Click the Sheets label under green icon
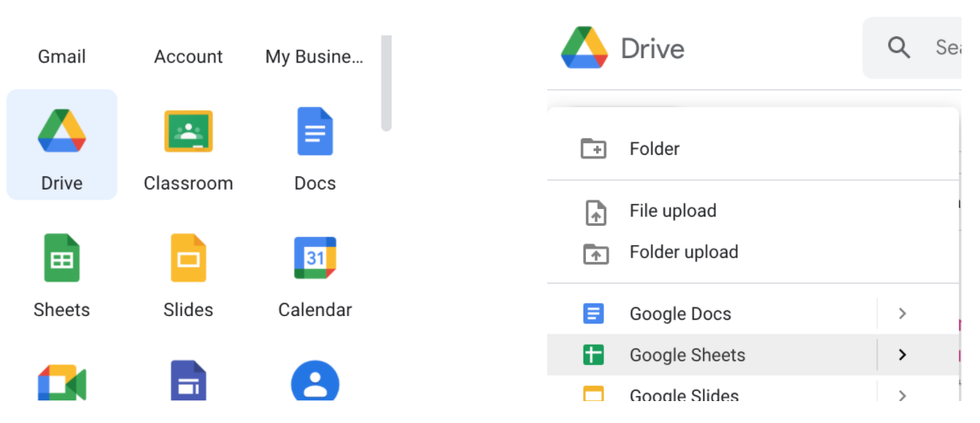The image size is (980, 423). coord(61,310)
